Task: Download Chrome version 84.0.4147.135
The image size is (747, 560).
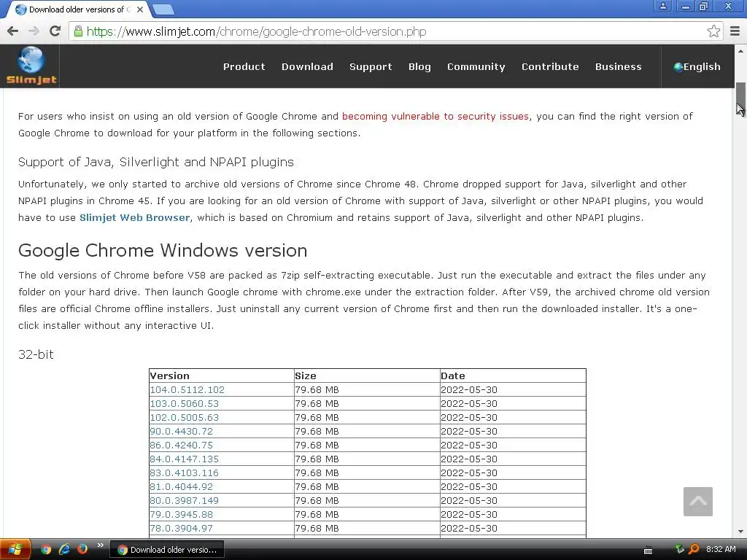Action: 185,459
